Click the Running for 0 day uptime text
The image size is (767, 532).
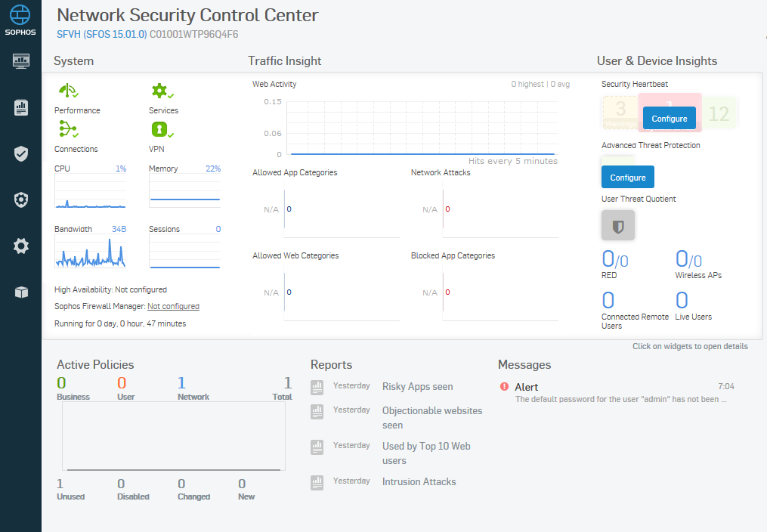(x=120, y=323)
